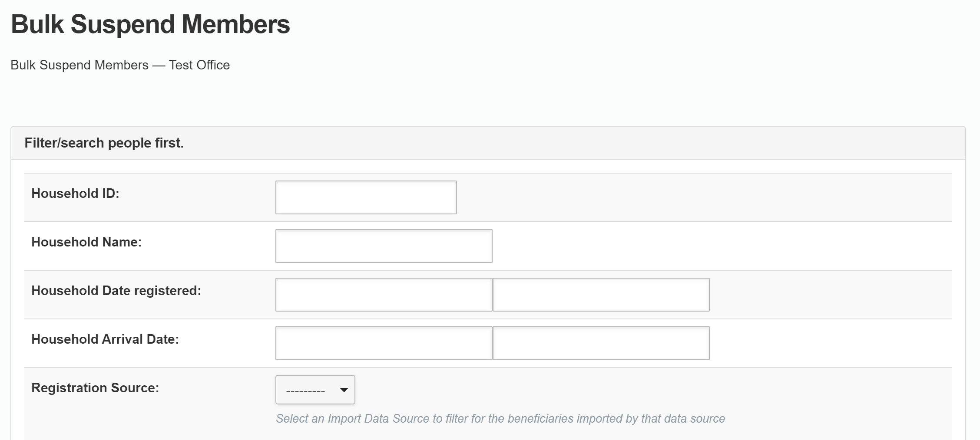980x440 pixels.
Task: Select the Household Arrival Date start field
Action: point(384,343)
